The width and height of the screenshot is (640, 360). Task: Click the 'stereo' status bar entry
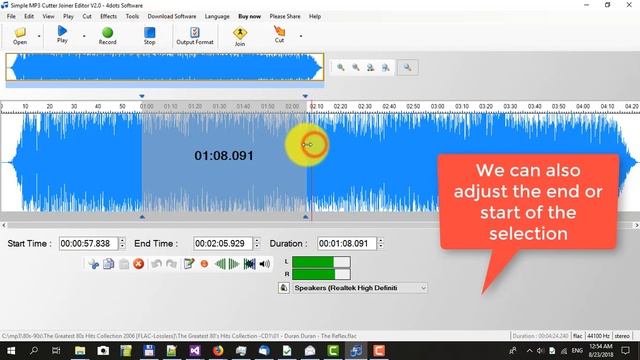(x=622, y=336)
